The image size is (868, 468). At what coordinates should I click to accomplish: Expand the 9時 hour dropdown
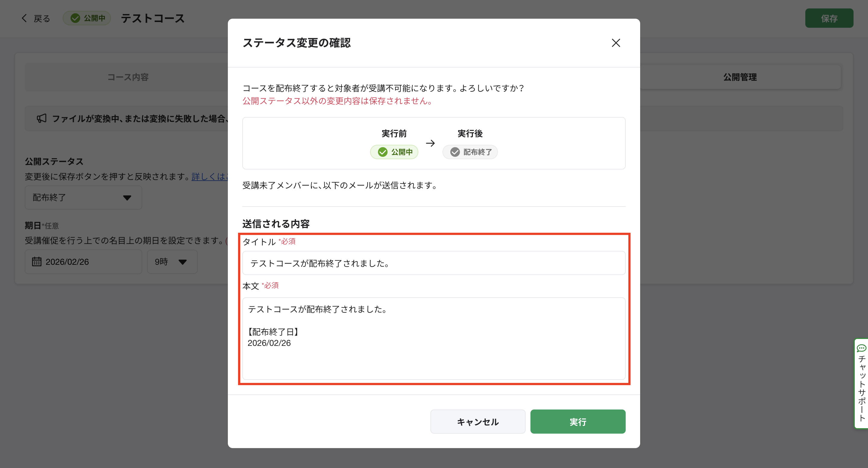tap(172, 262)
